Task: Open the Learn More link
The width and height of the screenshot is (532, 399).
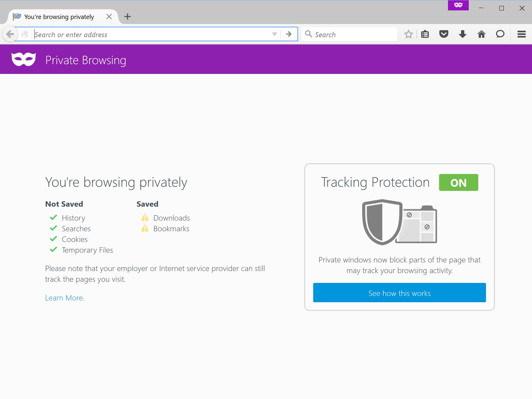Action: pos(64,297)
